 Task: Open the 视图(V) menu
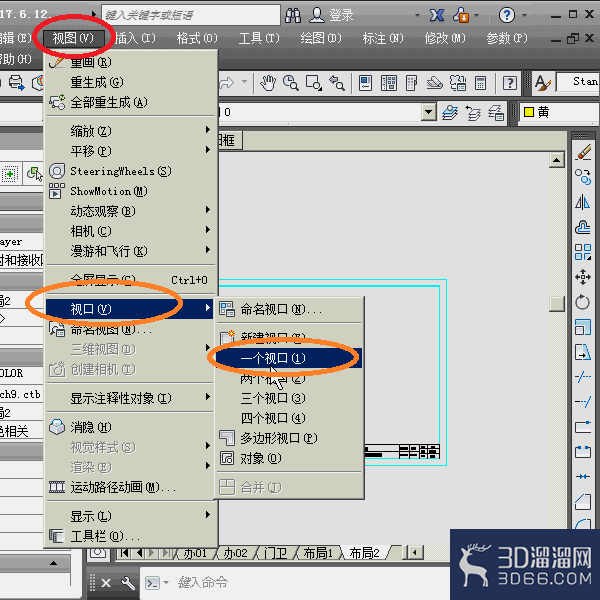pyautogui.click(x=73, y=38)
